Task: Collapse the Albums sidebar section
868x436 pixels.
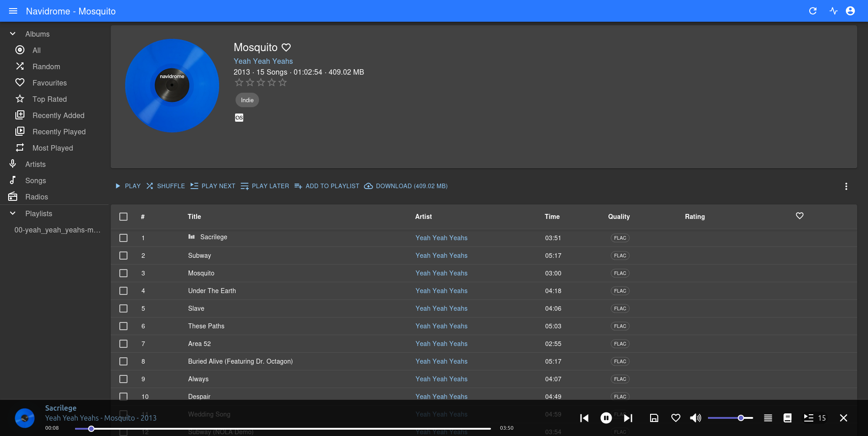Action: [x=13, y=34]
